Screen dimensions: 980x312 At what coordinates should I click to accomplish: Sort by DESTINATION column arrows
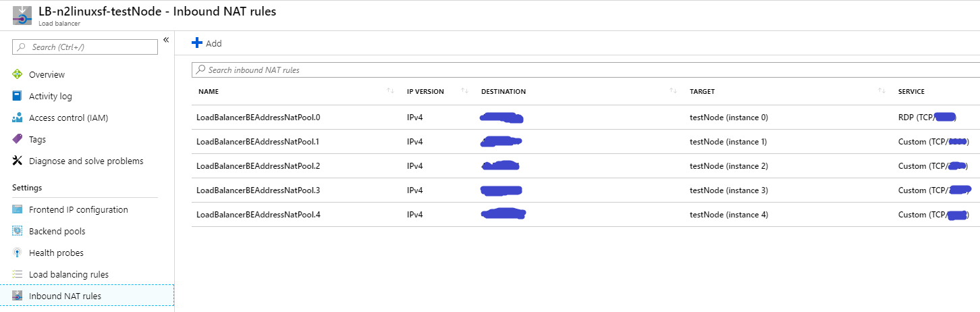point(673,91)
